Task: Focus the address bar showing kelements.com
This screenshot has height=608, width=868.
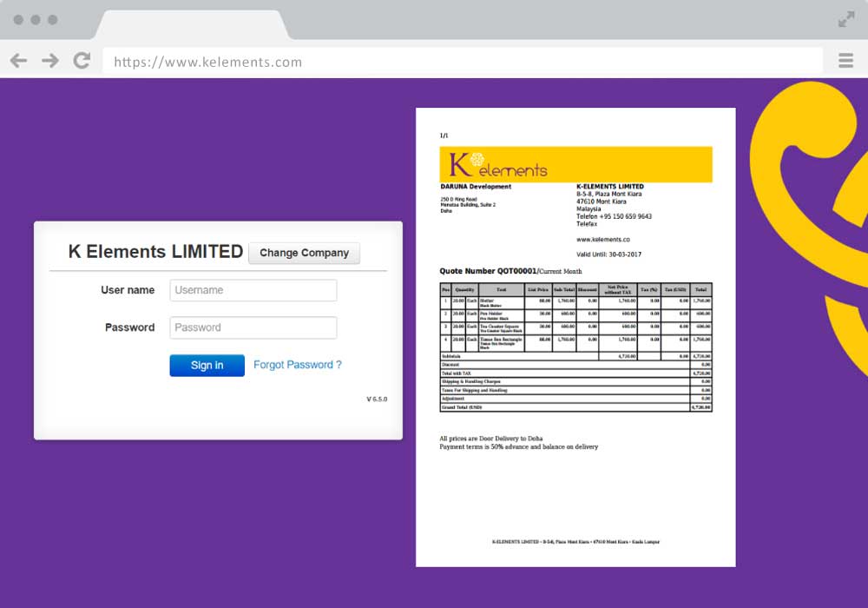Action: pyautogui.click(x=463, y=61)
